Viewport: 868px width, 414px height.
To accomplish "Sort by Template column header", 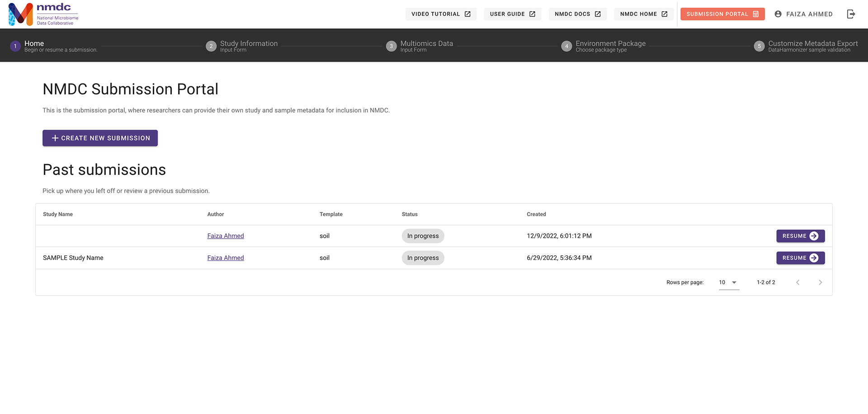I will pos(331,214).
